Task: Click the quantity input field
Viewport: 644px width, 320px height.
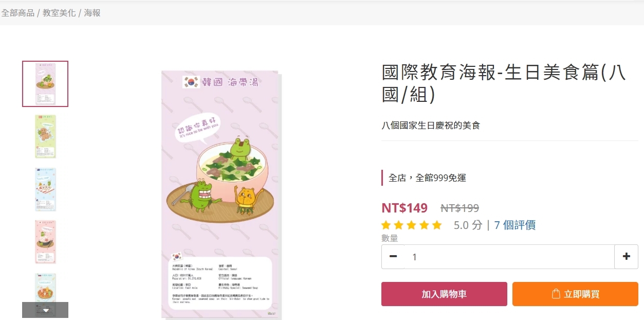Action: click(509, 257)
